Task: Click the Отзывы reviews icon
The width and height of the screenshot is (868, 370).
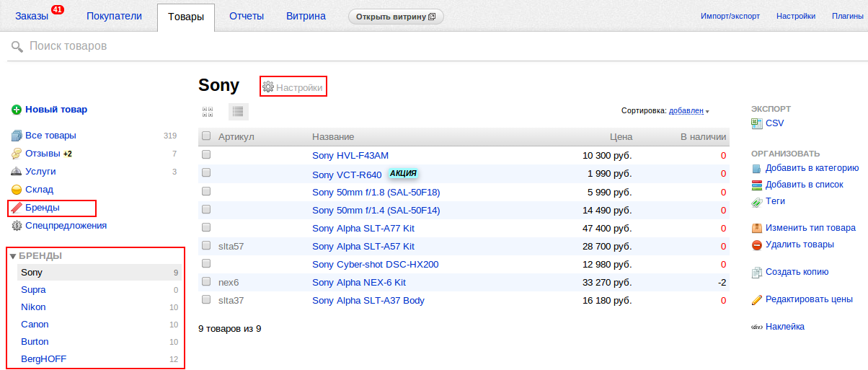Action: tap(17, 154)
